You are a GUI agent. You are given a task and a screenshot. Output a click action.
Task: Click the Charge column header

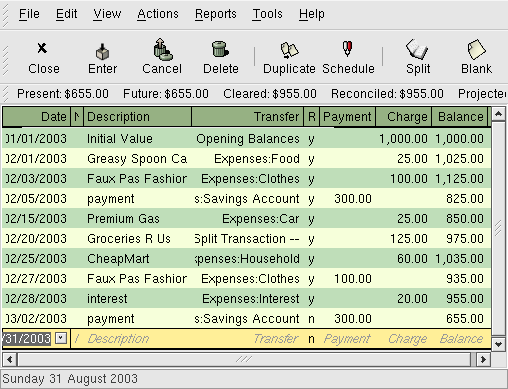pyautogui.click(x=404, y=117)
